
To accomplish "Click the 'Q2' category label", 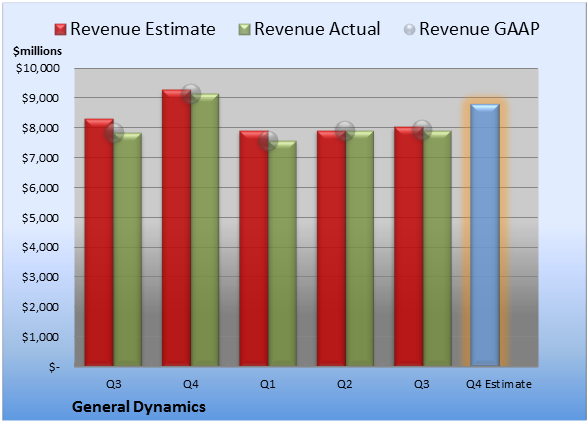I will (345, 384).
